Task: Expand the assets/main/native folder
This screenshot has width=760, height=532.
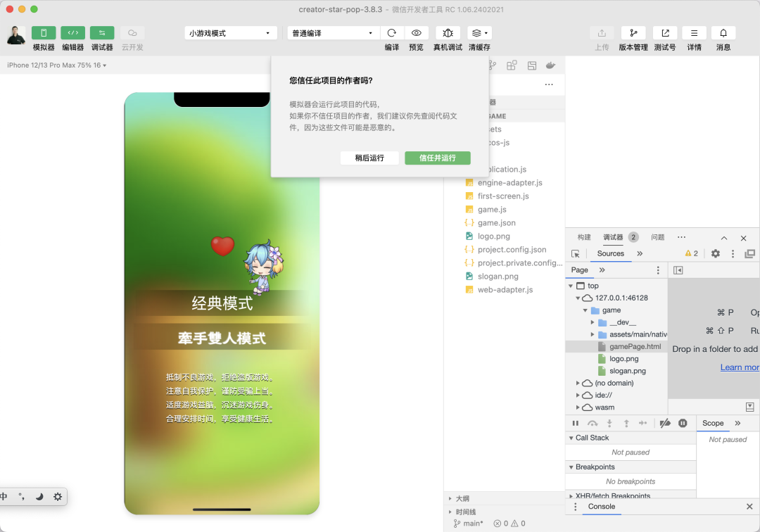Action: click(593, 334)
